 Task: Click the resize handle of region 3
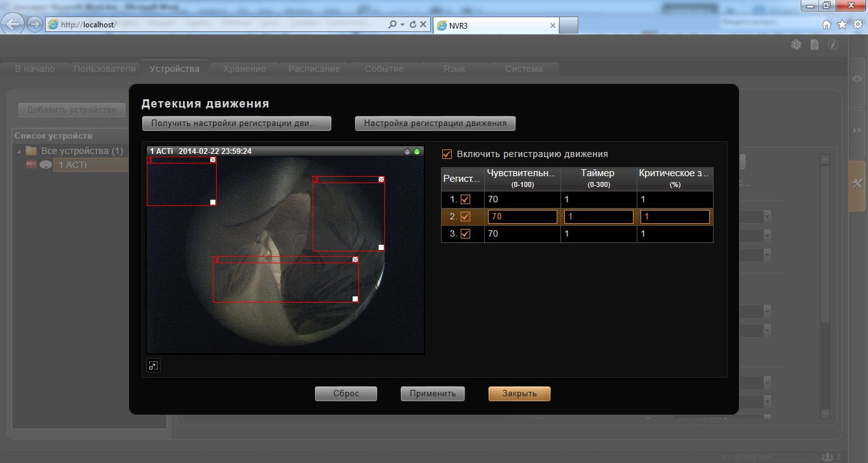[x=381, y=247]
